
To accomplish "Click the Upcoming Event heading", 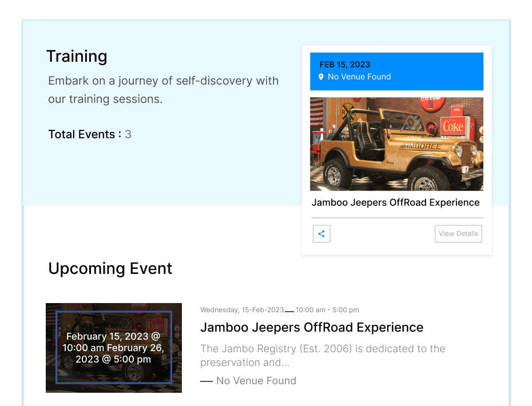I will [110, 269].
